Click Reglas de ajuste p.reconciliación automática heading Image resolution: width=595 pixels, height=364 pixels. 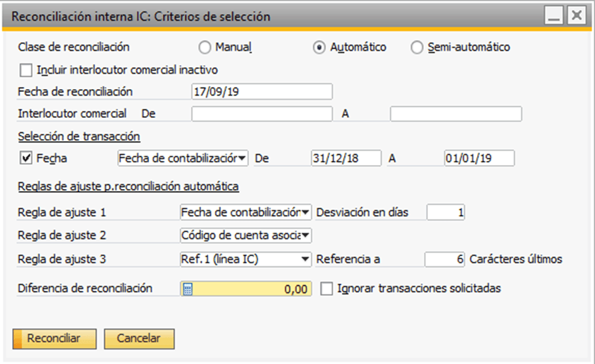pyautogui.click(x=128, y=187)
